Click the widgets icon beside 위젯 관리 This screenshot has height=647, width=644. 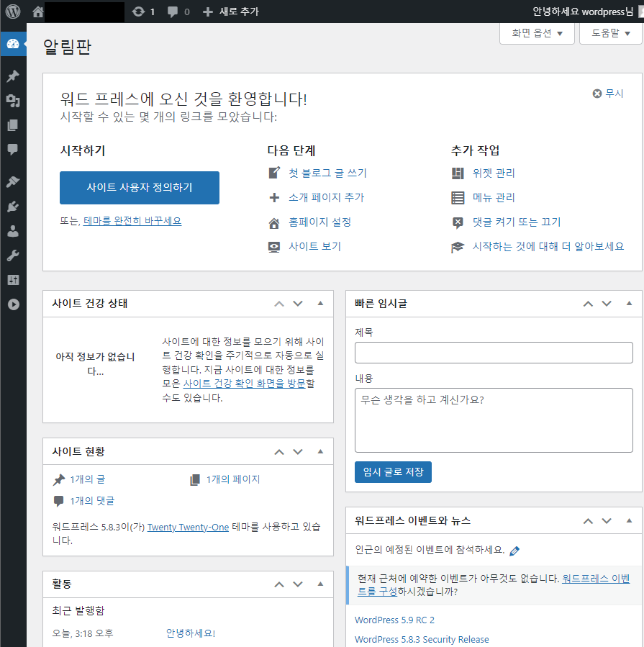458,173
